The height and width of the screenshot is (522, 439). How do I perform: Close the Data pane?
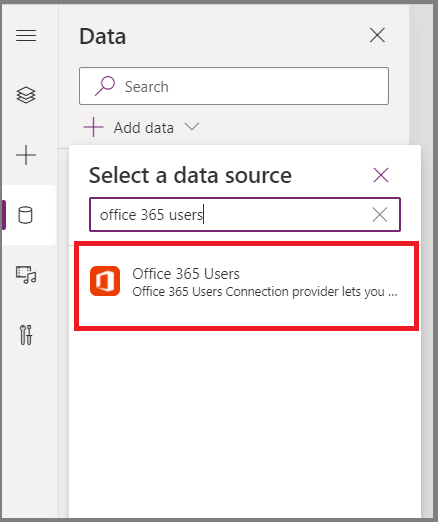pyautogui.click(x=377, y=35)
